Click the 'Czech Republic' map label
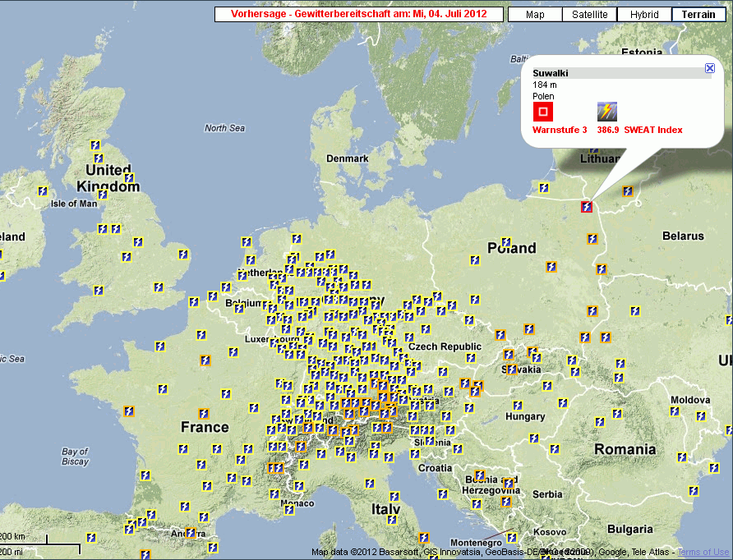This screenshot has height=560, width=733. click(445, 347)
